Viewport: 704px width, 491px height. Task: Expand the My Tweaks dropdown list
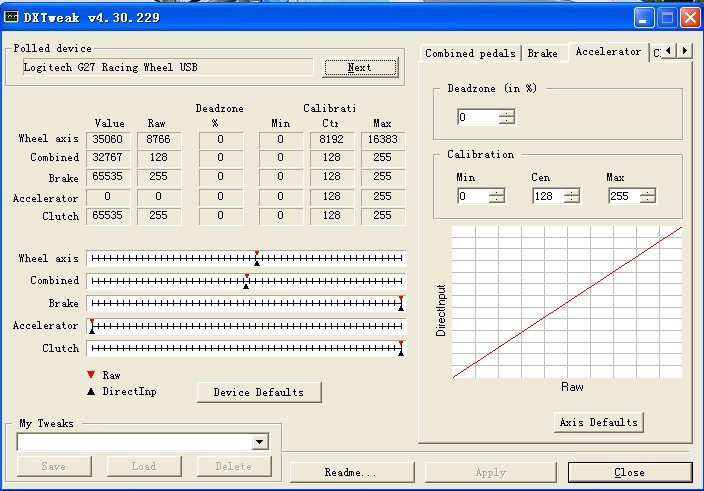260,442
